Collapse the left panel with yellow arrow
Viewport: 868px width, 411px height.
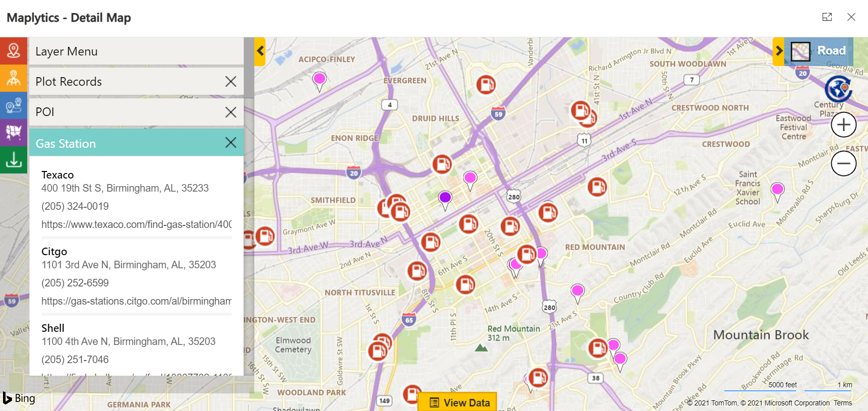tap(260, 51)
